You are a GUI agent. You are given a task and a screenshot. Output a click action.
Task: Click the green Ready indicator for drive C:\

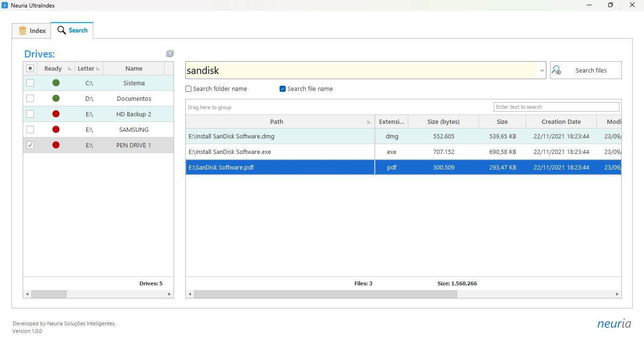click(56, 82)
